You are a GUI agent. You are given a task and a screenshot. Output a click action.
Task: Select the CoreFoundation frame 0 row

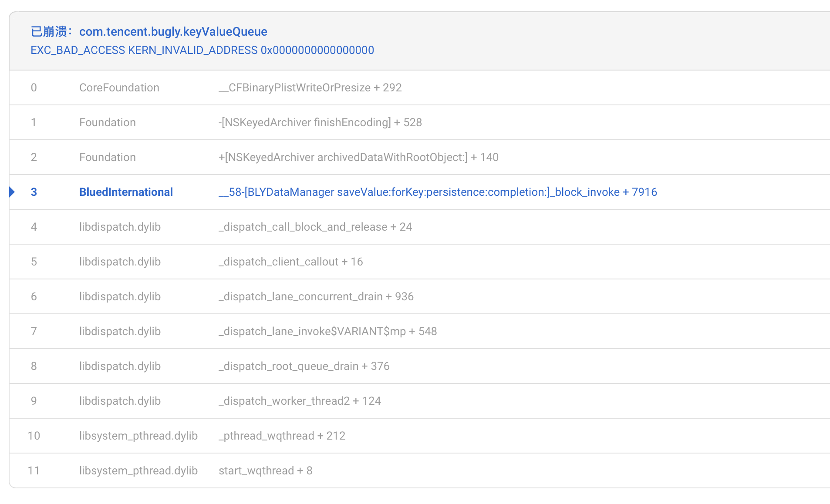(x=310, y=87)
